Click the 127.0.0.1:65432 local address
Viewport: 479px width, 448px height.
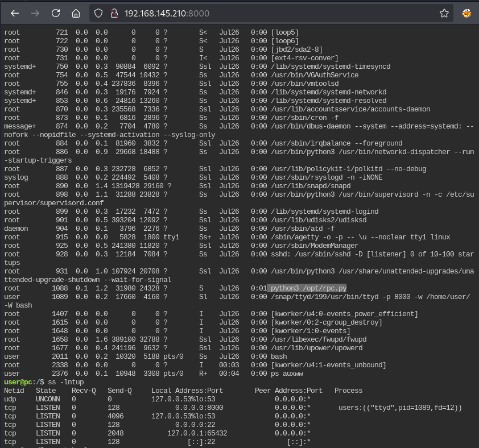tap(197, 433)
